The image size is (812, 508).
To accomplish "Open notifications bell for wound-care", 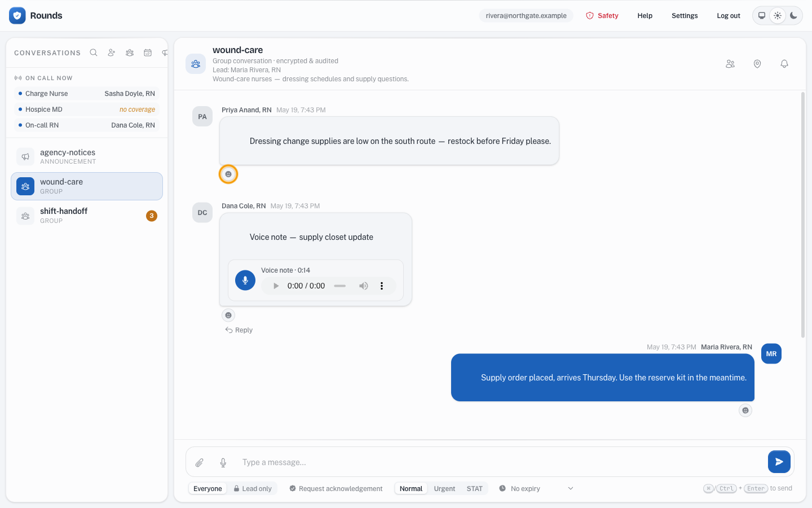I will (x=784, y=64).
